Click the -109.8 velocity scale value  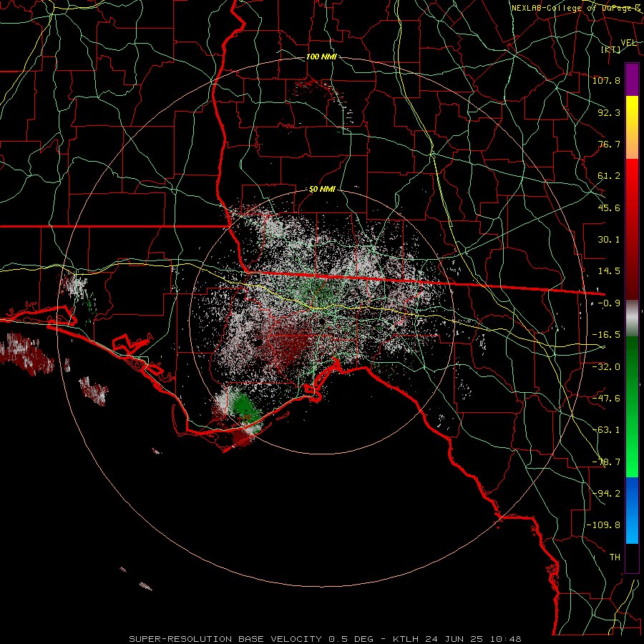603,525
